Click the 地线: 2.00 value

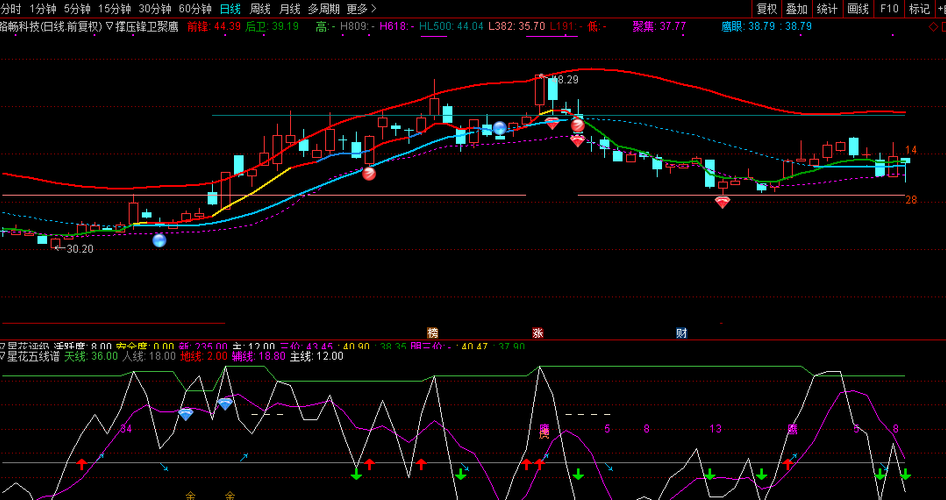[204, 356]
